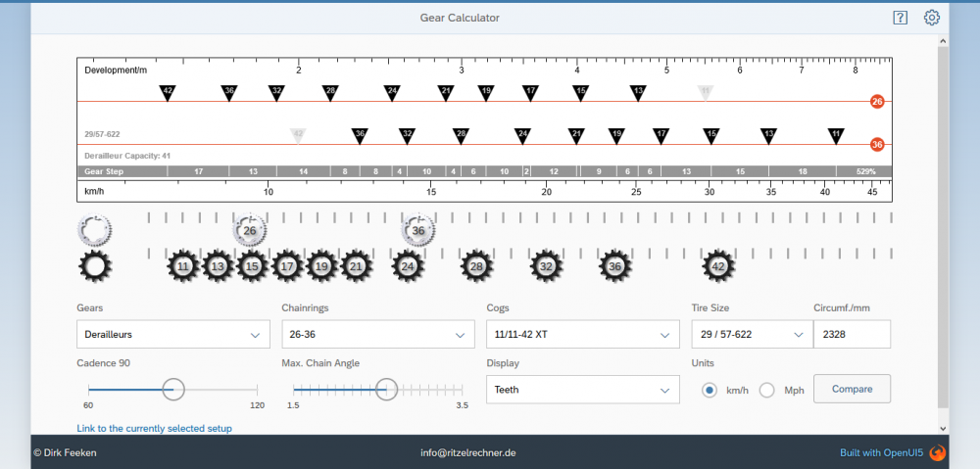
Task: Click the 36-tooth chainring gear icon
Action: (418, 231)
